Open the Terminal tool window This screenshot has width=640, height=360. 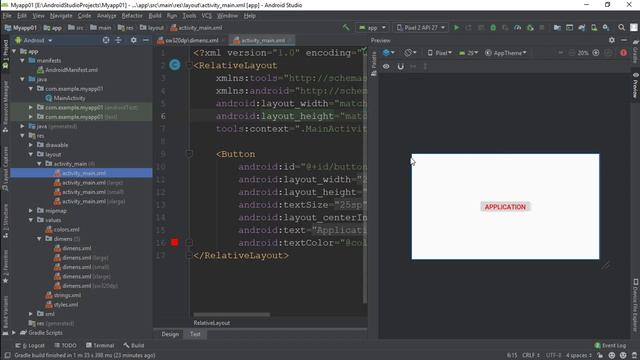(x=100, y=345)
